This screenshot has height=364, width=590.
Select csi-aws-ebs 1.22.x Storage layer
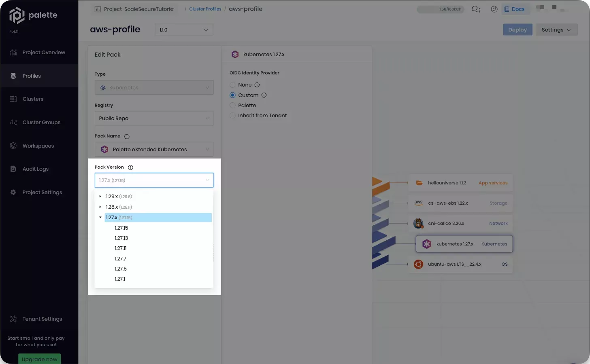click(461, 203)
